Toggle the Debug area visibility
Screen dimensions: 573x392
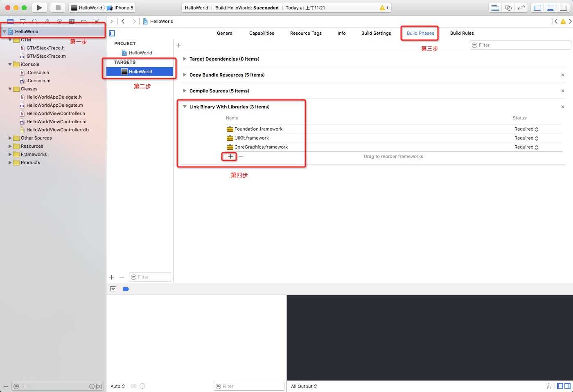pyautogui.click(x=550, y=8)
